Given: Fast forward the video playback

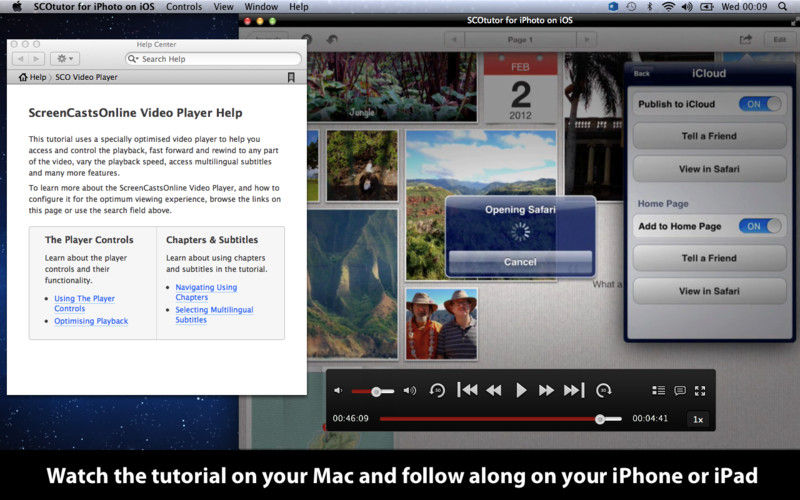Looking at the screenshot, I should pyautogui.click(x=546, y=391).
